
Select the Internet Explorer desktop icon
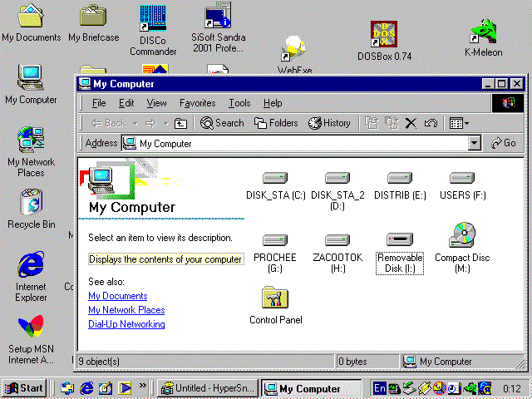pos(31,277)
